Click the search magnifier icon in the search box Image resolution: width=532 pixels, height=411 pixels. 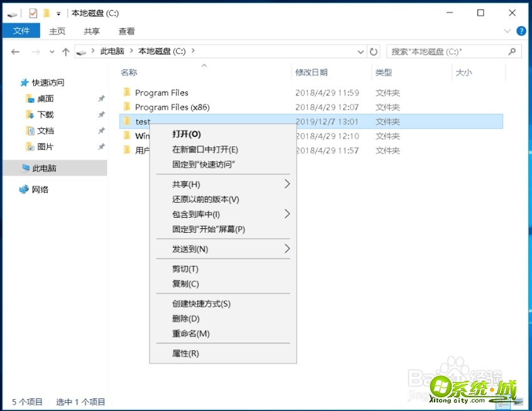click(x=512, y=51)
